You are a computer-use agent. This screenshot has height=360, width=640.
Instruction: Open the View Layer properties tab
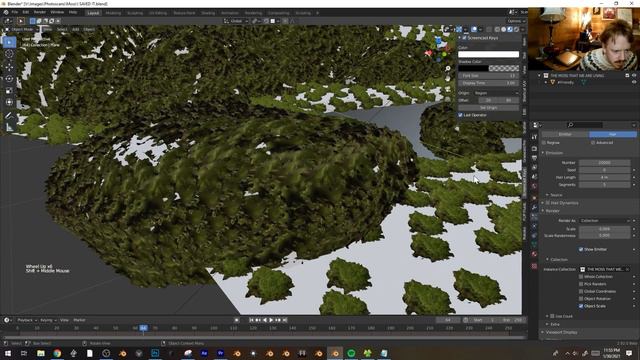click(x=534, y=167)
